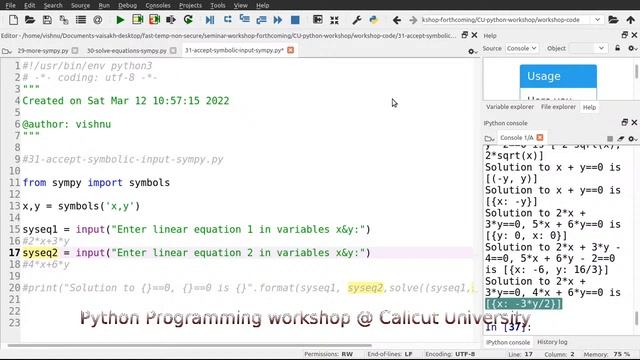Switch to History log tab
This screenshot has height=360, width=640.
(552, 342)
